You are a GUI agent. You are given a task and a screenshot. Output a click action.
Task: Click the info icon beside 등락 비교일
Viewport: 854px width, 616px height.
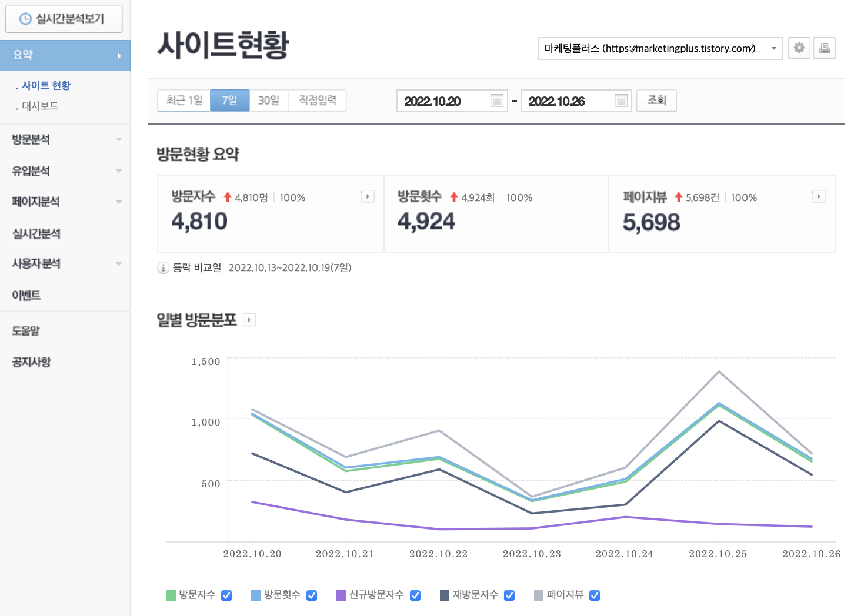163,268
